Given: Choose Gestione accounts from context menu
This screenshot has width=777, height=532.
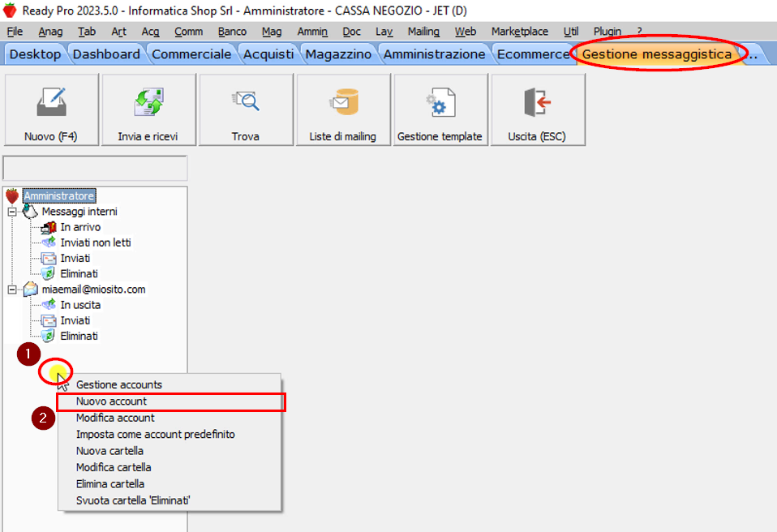Looking at the screenshot, I should pos(170,385).
